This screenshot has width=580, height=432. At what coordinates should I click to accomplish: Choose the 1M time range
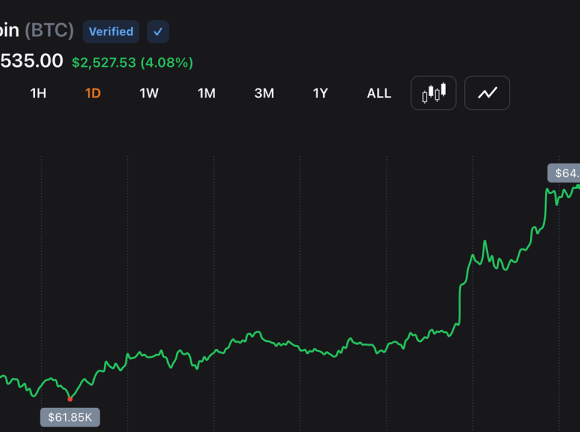[206, 93]
